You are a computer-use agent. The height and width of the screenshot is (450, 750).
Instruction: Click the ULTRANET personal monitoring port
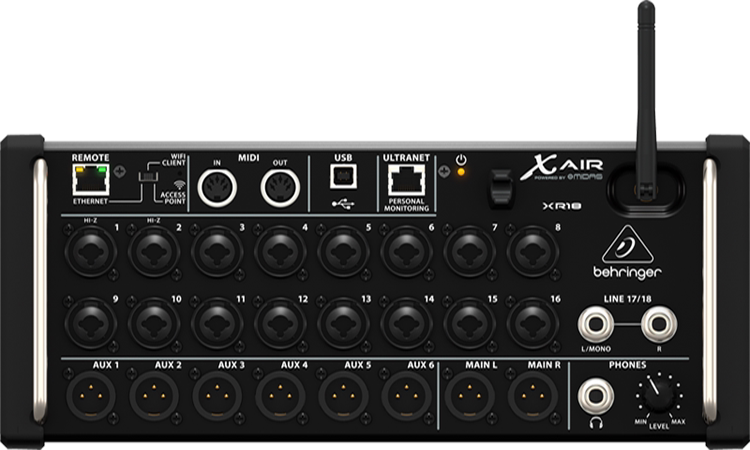coord(406,180)
